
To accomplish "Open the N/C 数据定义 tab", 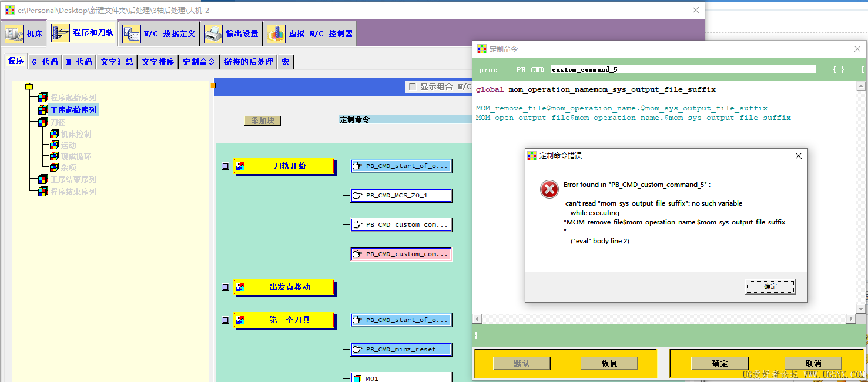I will [159, 33].
